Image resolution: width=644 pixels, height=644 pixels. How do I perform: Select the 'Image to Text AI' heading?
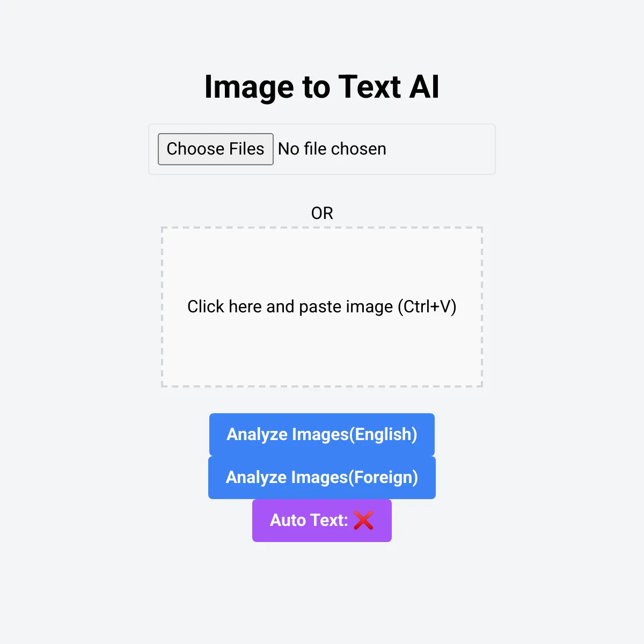pyautogui.click(x=322, y=87)
